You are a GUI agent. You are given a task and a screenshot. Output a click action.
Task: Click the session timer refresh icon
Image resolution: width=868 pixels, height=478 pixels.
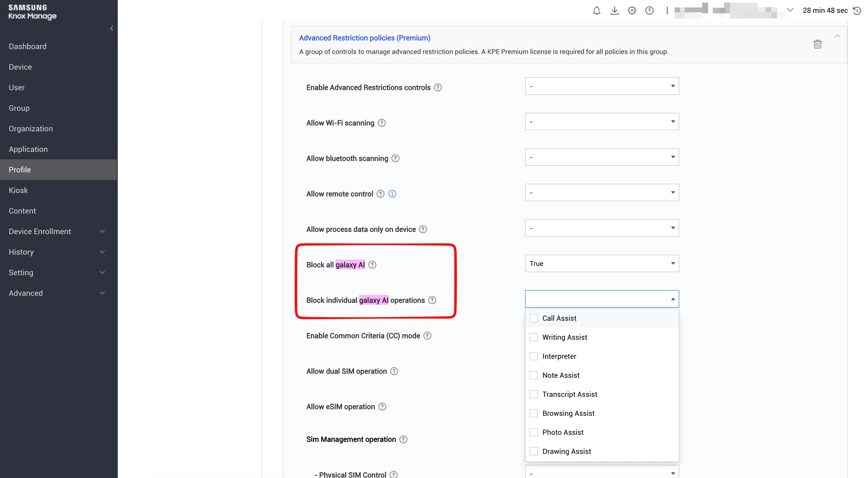coord(856,11)
